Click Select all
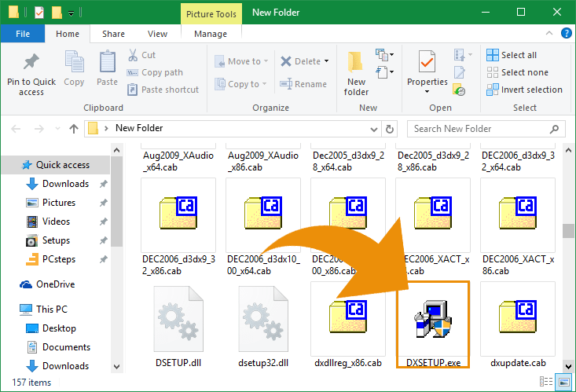This screenshot has height=392, width=576. 512,55
